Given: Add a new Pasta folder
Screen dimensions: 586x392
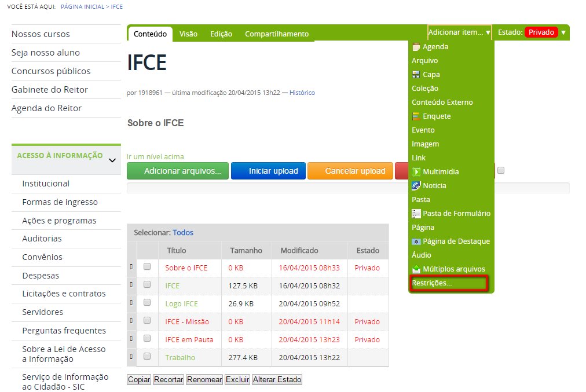Looking at the screenshot, I should (x=421, y=200).
